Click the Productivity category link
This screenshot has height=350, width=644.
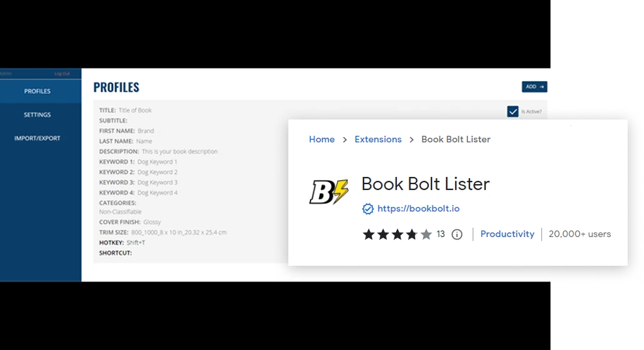point(507,234)
